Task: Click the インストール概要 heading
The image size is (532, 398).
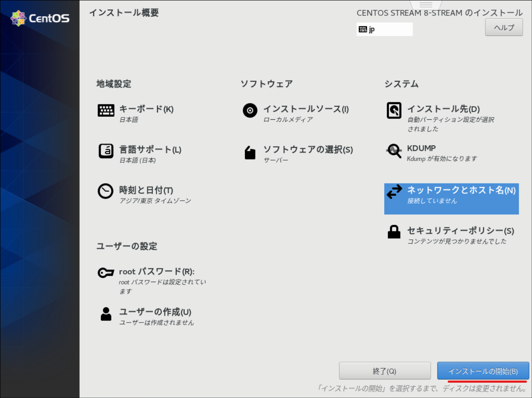Action: tap(124, 13)
